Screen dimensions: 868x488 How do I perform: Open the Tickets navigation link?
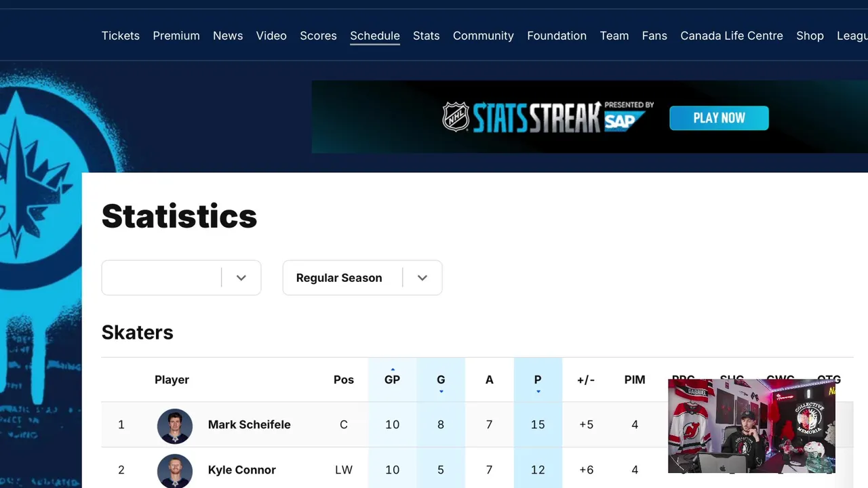(x=121, y=36)
